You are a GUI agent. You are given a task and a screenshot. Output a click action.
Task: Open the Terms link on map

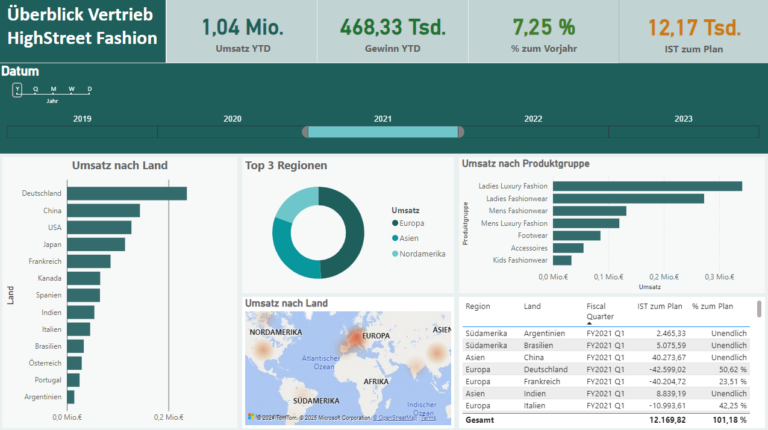tap(428, 418)
